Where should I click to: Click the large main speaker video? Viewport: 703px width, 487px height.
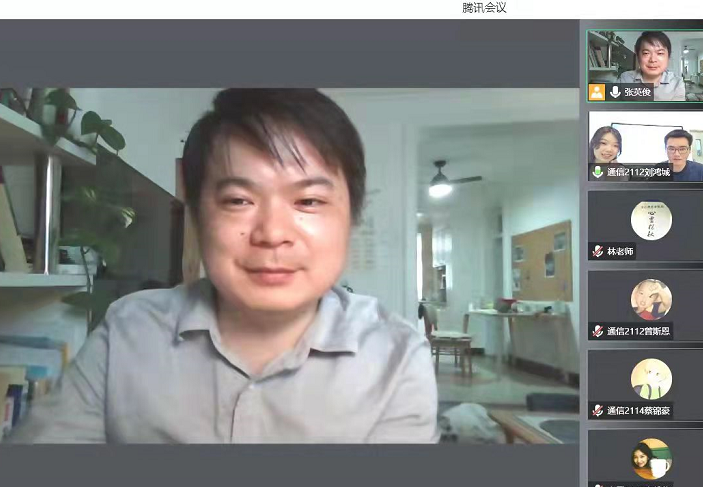[290, 265]
